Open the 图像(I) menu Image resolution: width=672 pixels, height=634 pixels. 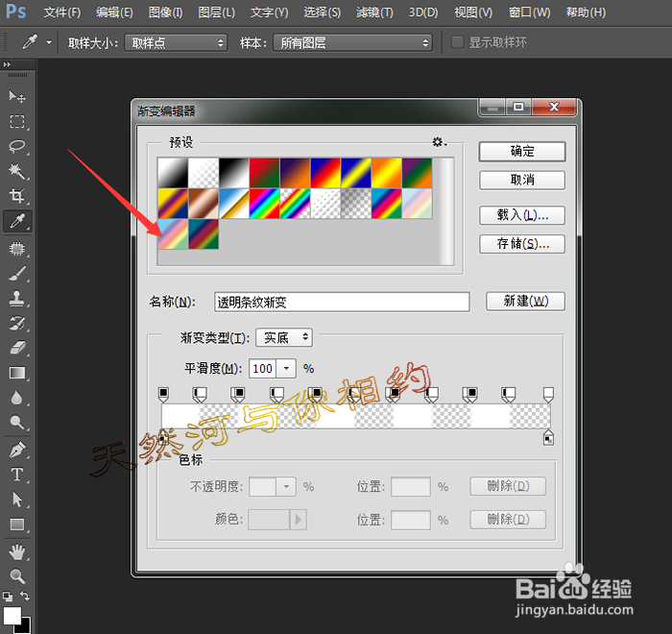point(165,12)
